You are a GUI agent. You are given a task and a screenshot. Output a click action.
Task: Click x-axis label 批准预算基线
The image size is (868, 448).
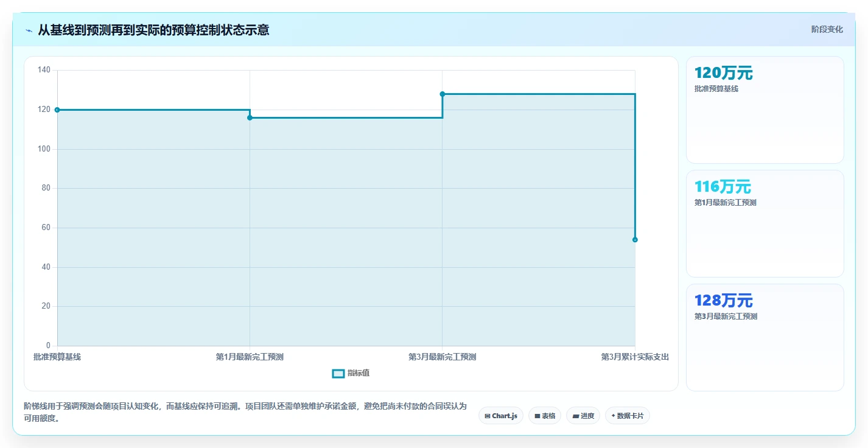[57, 357]
